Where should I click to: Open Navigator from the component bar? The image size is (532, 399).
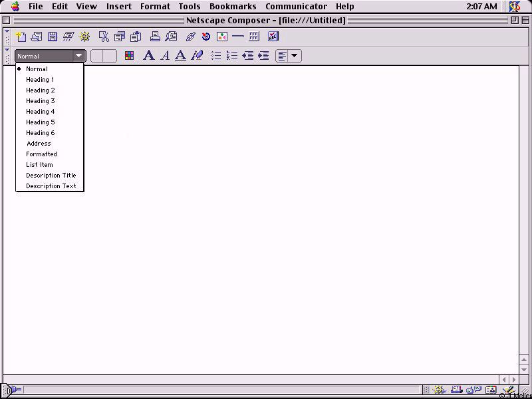[x=438, y=390]
